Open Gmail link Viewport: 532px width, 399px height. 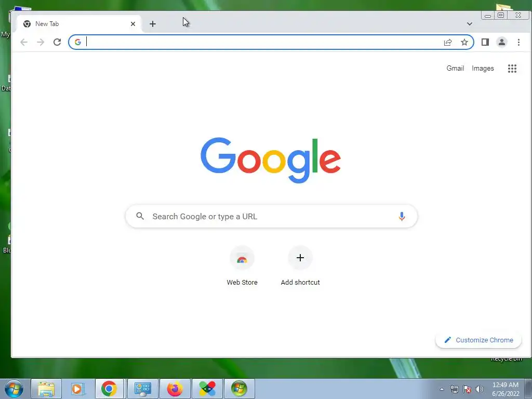pos(455,68)
